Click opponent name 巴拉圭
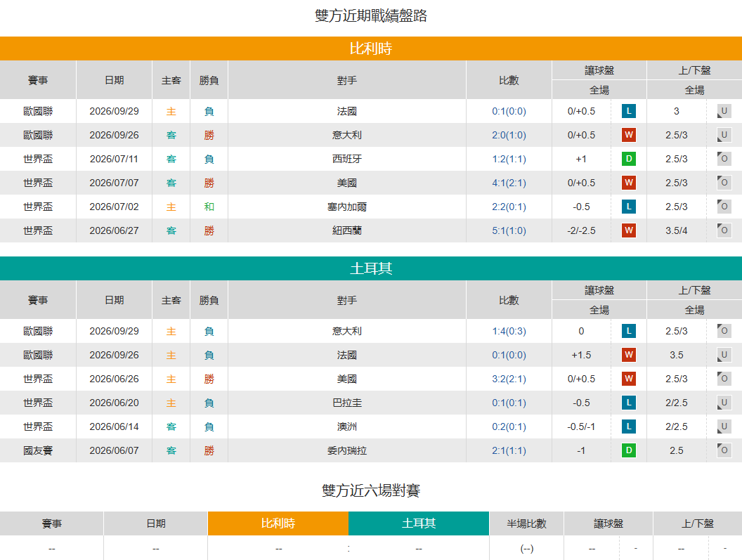This screenshot has height=560, width=742. (x=347, y=403)
